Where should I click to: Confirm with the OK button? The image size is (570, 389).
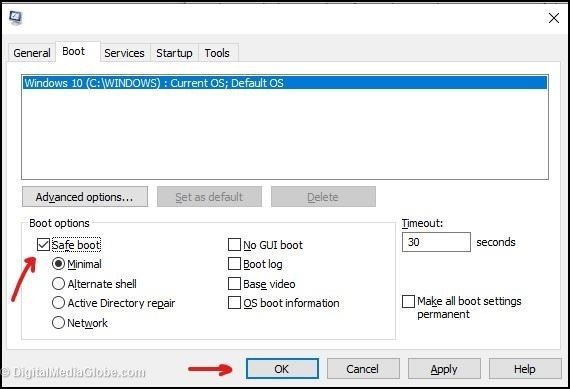coord(282,369)
